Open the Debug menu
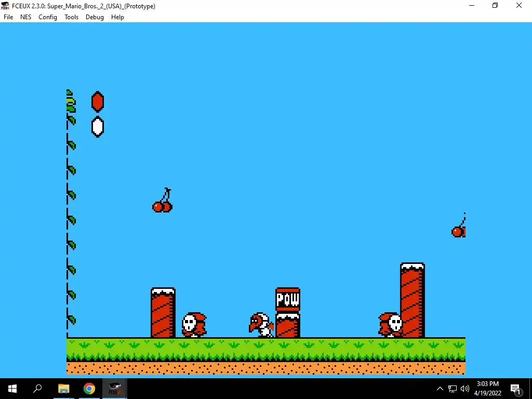The width and height of the screenshot is (532, 399). (x=95, y=17)
